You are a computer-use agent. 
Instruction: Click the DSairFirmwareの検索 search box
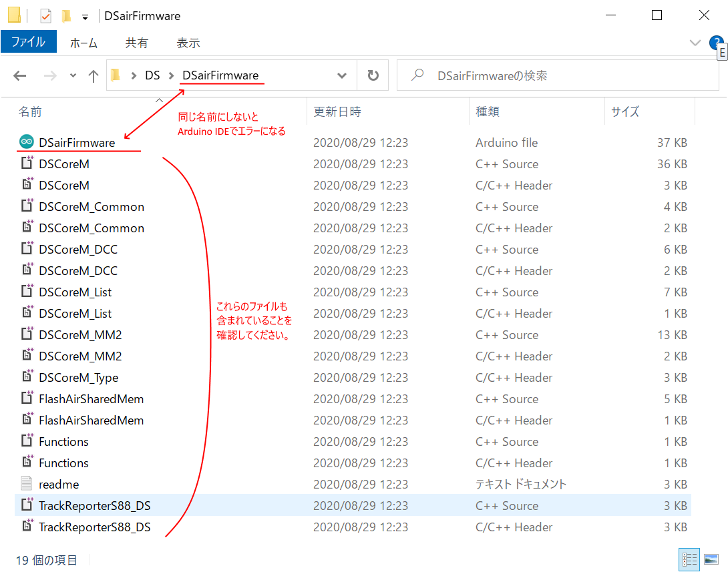[x=557, y=75]
